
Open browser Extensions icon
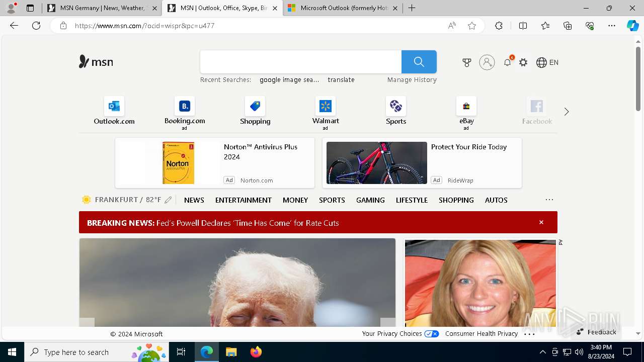(499, 26)
